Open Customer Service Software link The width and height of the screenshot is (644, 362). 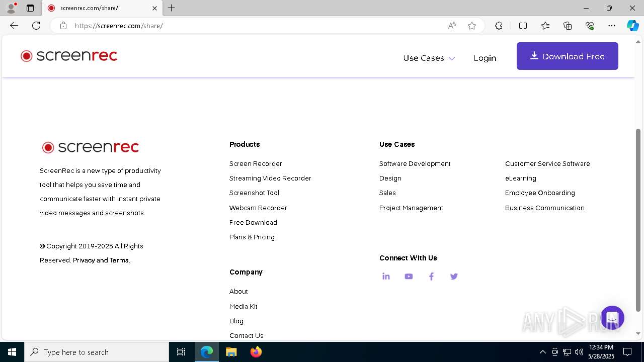pyautogui.click(x=547, y=164)
